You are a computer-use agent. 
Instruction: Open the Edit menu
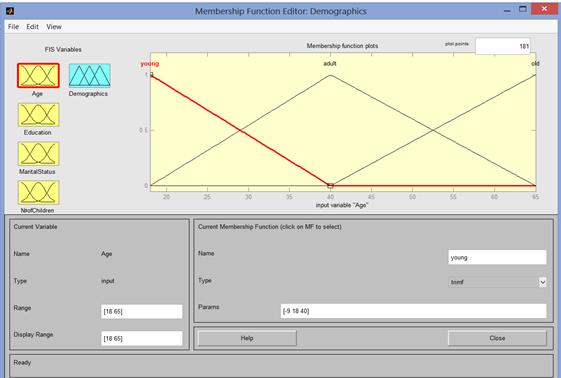click(32, 27)
